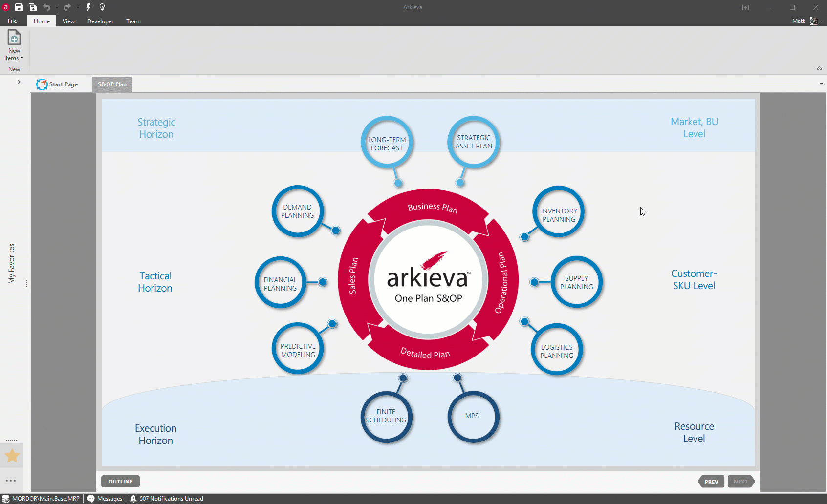Open the Finite Scheduling circle
This screenshot has width=827, height=504.
[x=386, y=417]
